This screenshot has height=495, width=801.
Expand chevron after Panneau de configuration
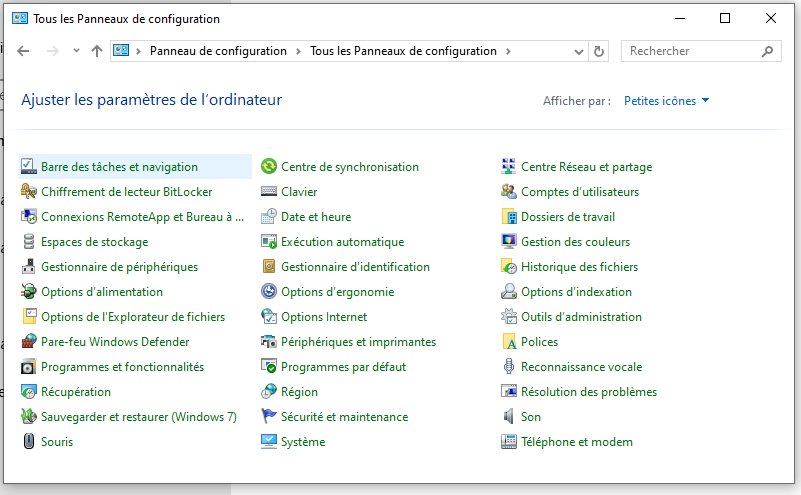[x=298, y=52]
